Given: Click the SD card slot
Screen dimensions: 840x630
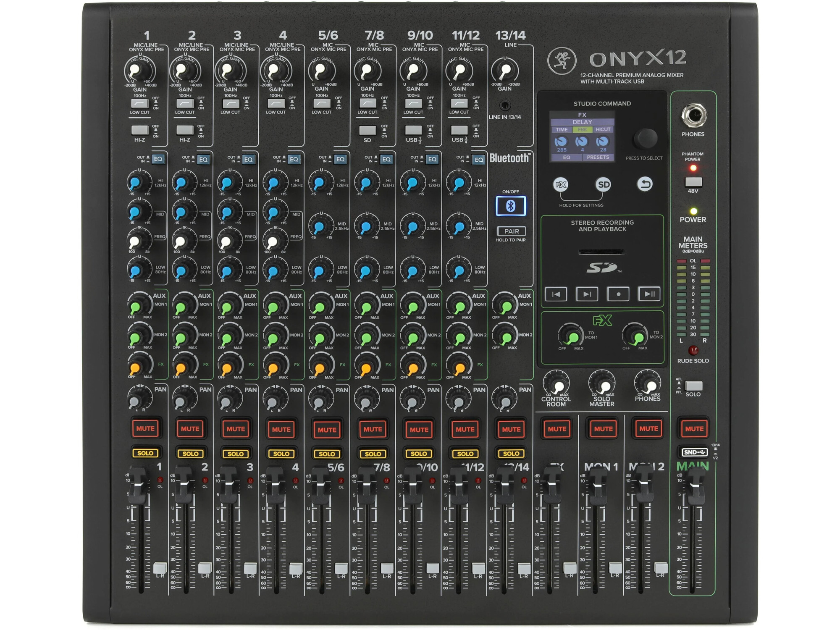Looking at the screenshot, I should (x=601, y=252).
